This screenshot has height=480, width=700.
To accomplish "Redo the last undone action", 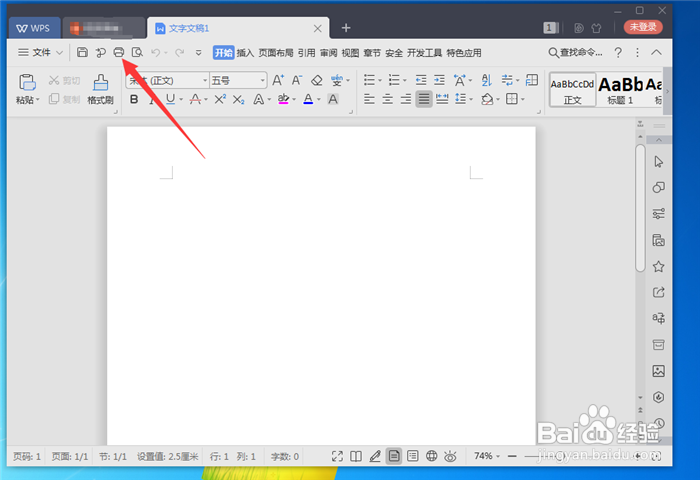I will pos(179,53).
